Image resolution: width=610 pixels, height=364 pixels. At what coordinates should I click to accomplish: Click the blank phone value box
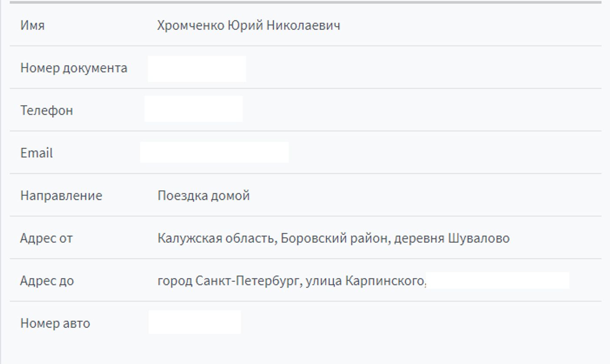pyautogui.click(x=193, y=109)
